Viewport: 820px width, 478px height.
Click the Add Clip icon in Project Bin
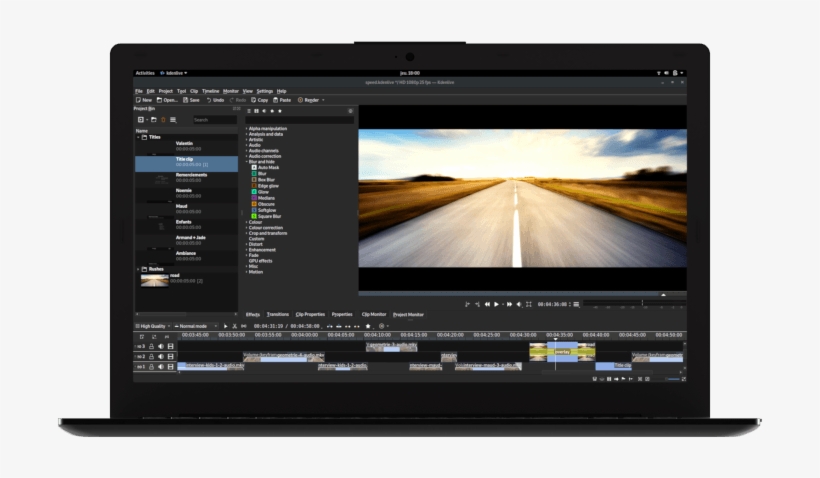[x=141, y=120]
